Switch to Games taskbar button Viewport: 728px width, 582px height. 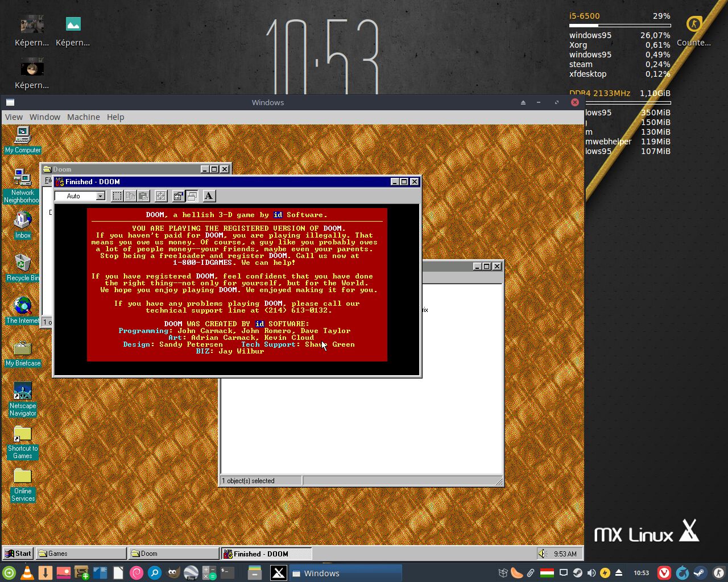(81, 554)
